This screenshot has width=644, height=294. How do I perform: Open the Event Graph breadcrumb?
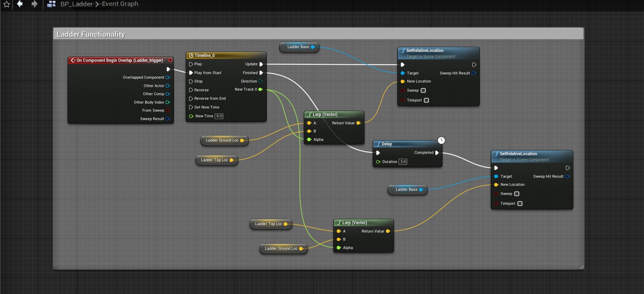[120, 4]
